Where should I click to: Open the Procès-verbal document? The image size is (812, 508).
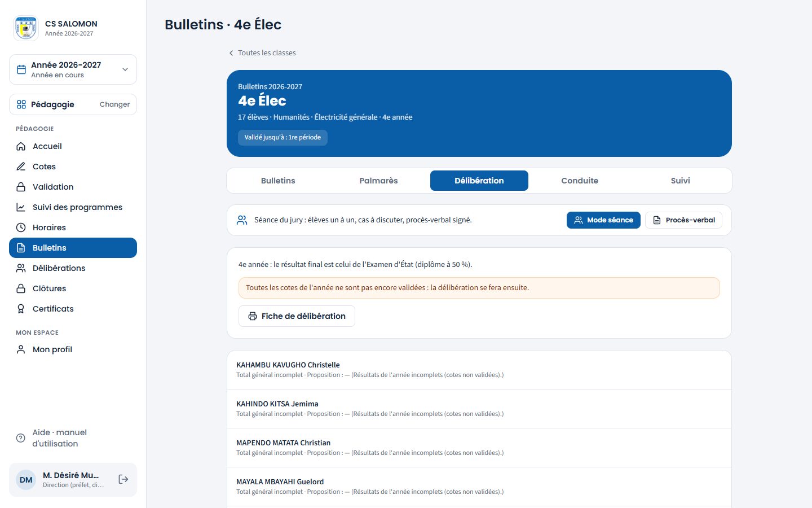click(x=683, y=220)
